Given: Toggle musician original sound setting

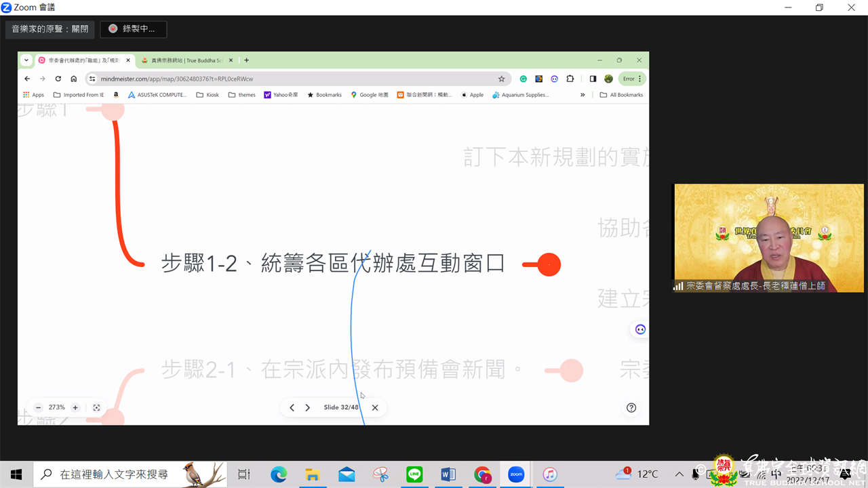Looking at the screenshot, I should click(x=50, y=29).
